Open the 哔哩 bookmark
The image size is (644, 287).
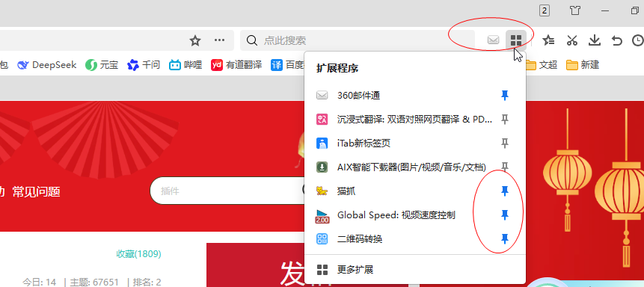click(185, 65)
